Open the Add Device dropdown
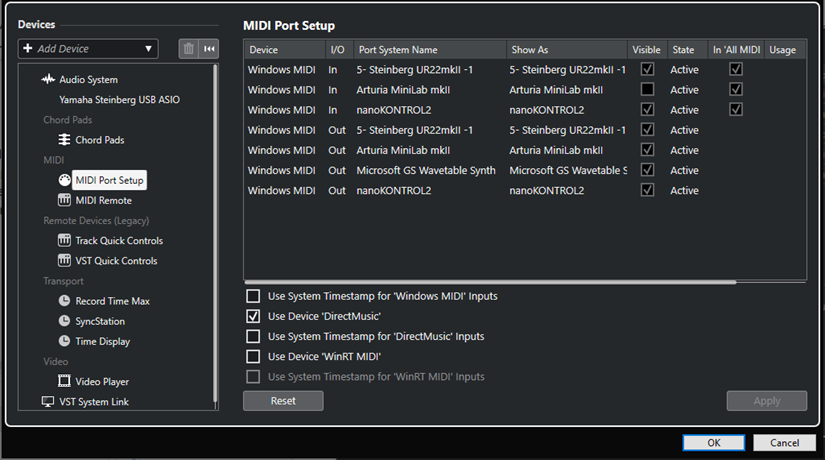Viewport: 825px width, 460px height. tap(88, 49)
